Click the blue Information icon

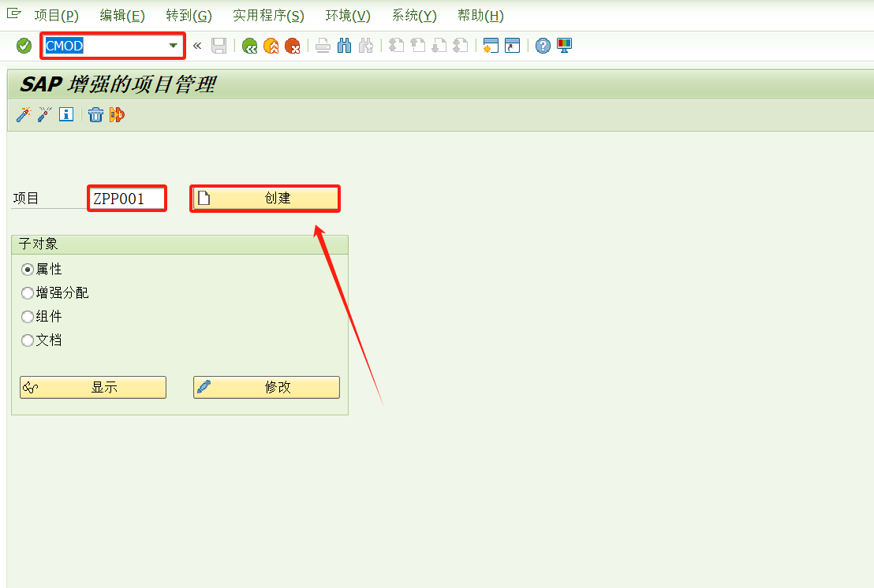pos(66,115)
